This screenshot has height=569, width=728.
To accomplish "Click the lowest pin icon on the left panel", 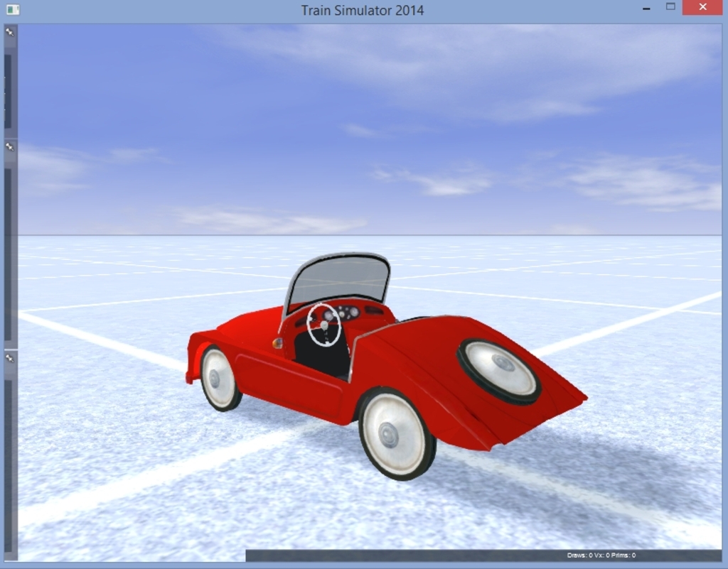I will pyautogui.click(x=9, y=359).
